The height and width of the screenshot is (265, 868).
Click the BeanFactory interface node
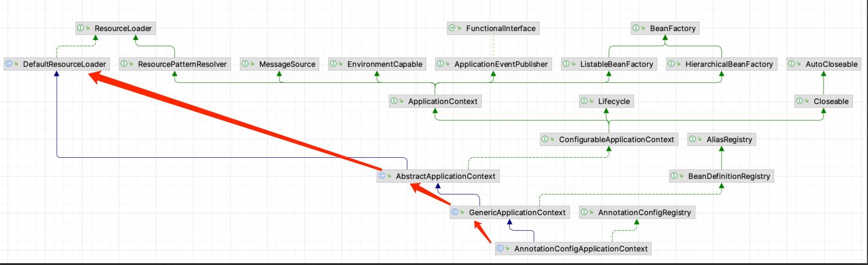665,28
